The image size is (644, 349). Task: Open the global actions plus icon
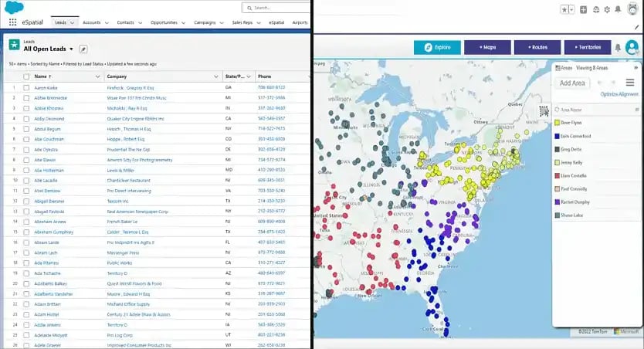click(x=583, y=9)
